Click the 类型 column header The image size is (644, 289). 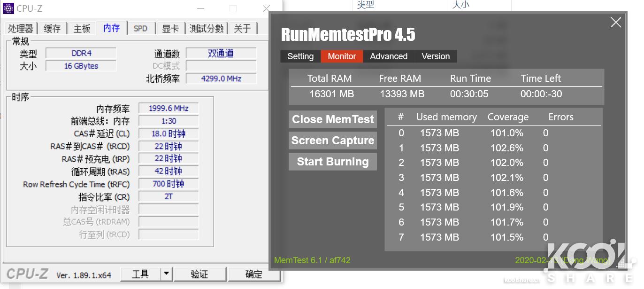coord(367,5)
